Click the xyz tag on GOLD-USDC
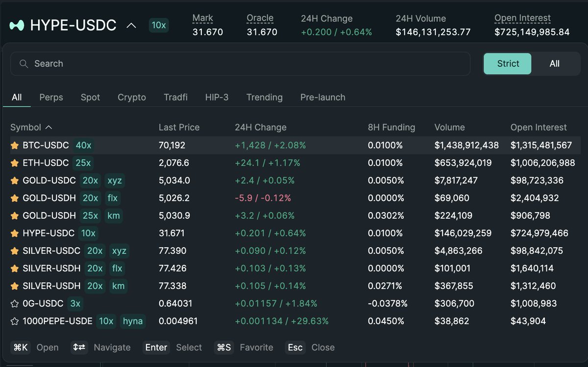The height and width of the screenshot is (367, 588). [x=115, y=181]
